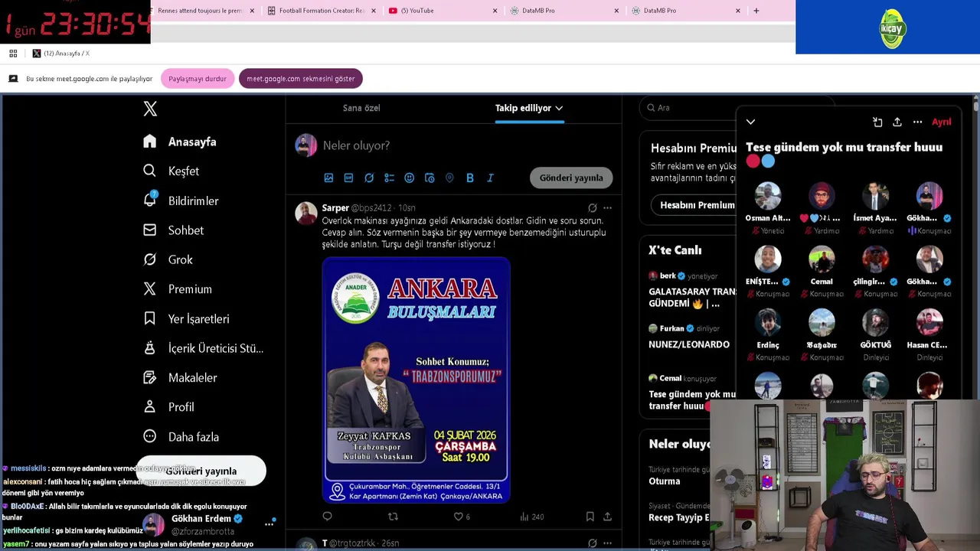Click the Yer İşaretleri bookmark icon
Image resolution: width=980 pixels, height=551 pixels.
(150, 318)
